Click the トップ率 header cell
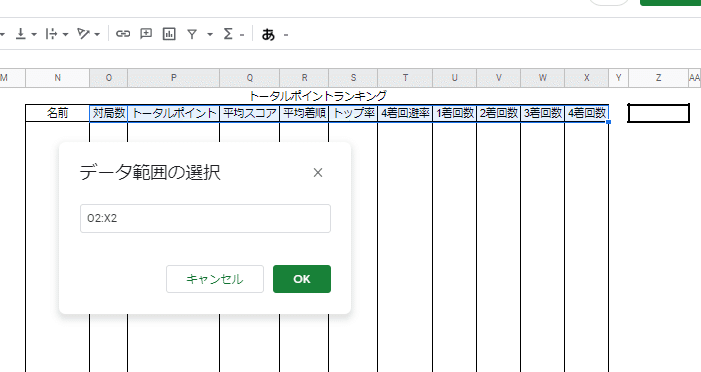Image resolution: width=701 pixels, height=372 pixels. click(353, 113)
